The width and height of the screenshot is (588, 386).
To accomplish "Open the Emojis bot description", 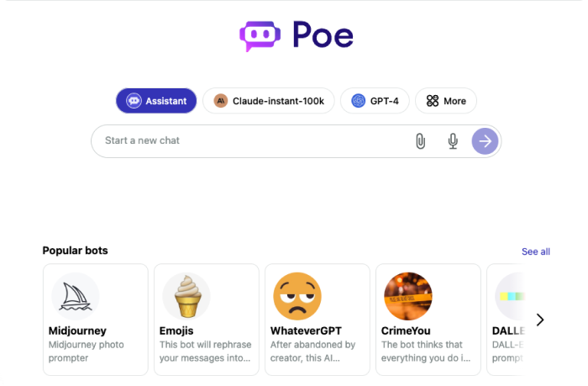I will [x=205, y=351].
